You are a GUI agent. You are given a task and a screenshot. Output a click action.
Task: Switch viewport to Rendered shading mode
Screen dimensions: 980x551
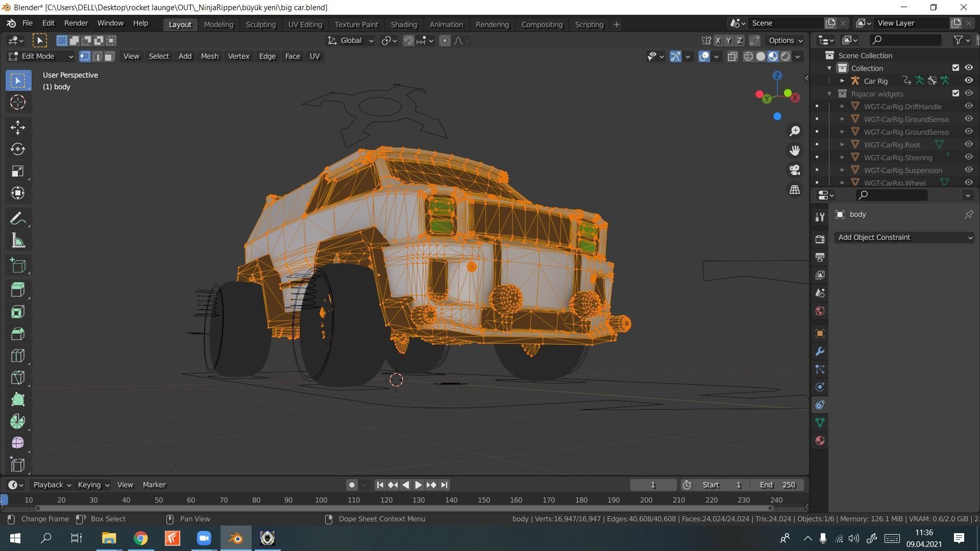tap(785, 57)
